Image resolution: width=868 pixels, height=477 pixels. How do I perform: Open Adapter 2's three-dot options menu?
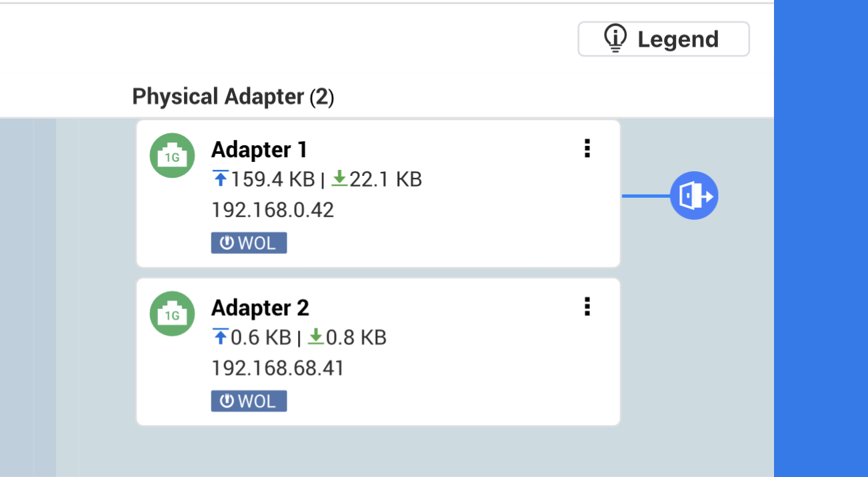coord(587,306)
